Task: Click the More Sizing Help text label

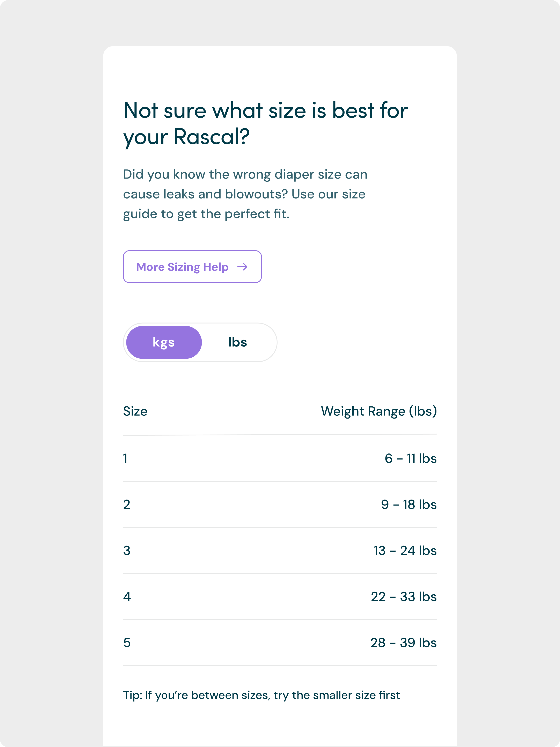Action: [x=182, y=267]
